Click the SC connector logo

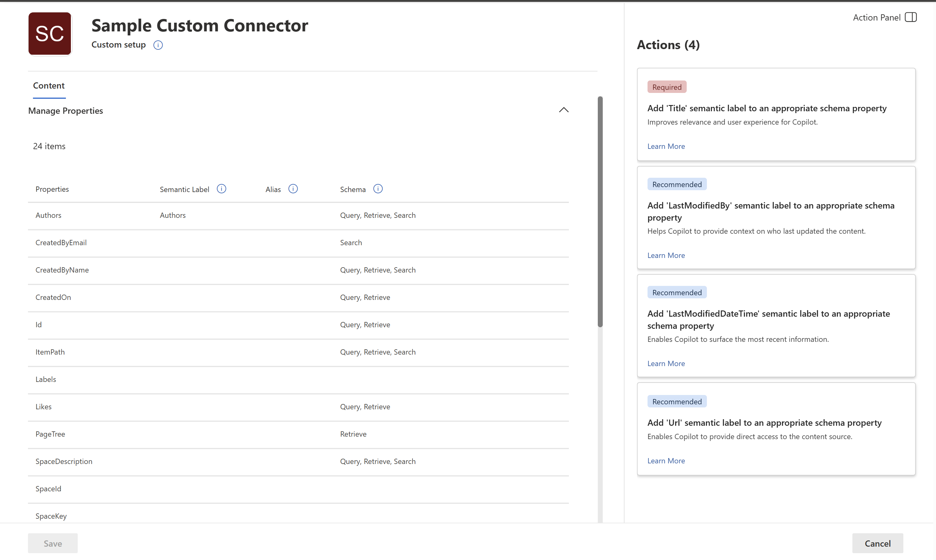pos(50,34)
